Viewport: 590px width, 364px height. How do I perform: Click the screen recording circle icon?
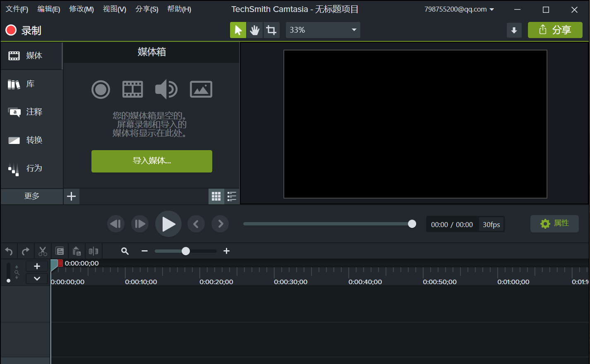coord(101,89)
